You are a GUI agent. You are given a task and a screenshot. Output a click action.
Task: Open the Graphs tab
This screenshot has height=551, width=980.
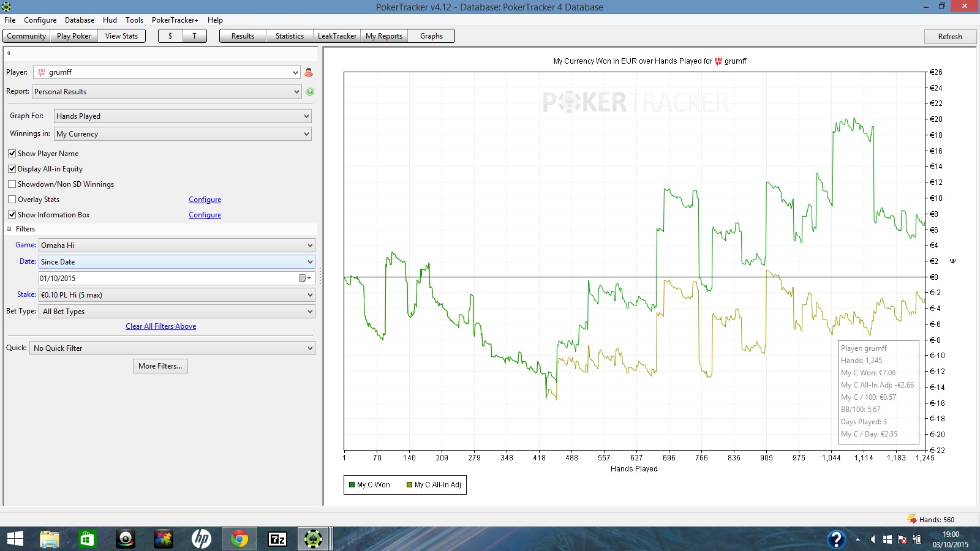tap(431, 36)
